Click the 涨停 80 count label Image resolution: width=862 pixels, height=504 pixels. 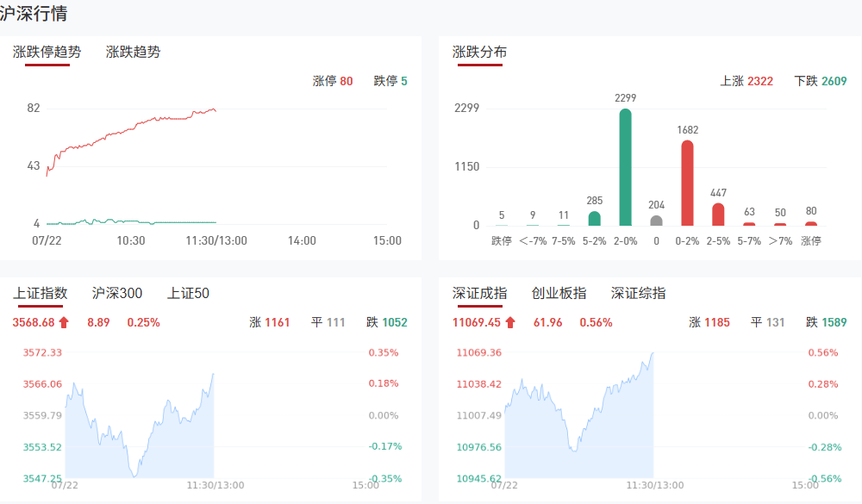click(333, 81)
